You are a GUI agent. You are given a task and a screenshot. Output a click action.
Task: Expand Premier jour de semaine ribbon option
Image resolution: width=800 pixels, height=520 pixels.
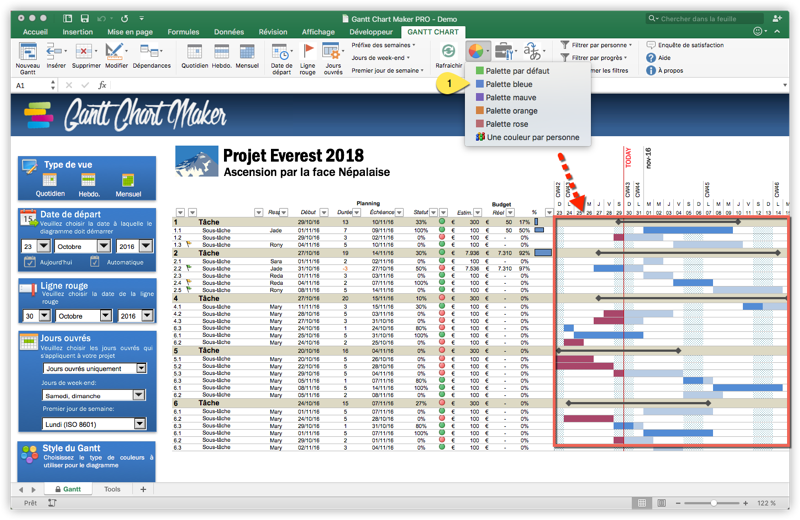pyautogui.click(x=387, y=70)
